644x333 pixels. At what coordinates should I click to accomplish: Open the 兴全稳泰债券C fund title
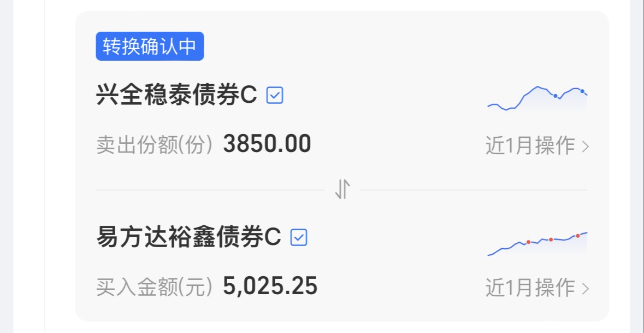(176, 96)
